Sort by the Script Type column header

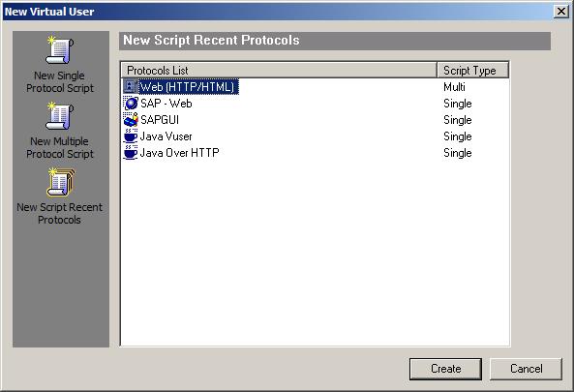[x=472, y=70]
